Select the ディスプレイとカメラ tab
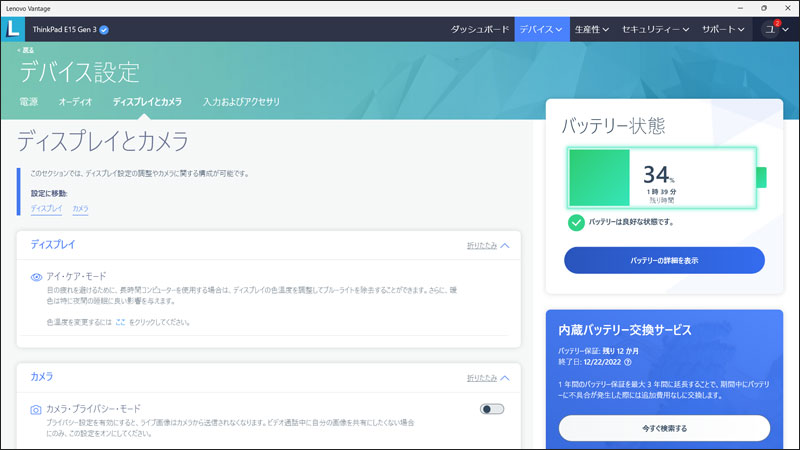 147,102
